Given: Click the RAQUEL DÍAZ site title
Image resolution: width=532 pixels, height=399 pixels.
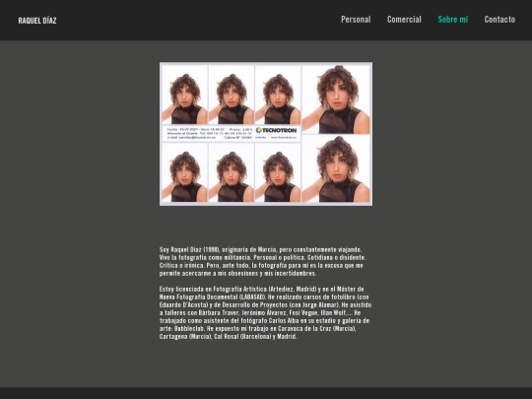Looking at the screenshot, I should pos(37,21).
